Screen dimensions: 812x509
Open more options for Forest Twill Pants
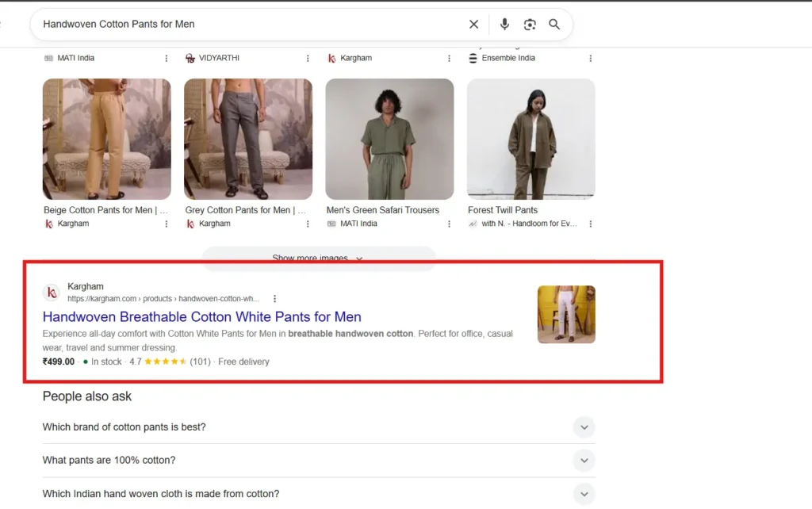coord(590,224)
